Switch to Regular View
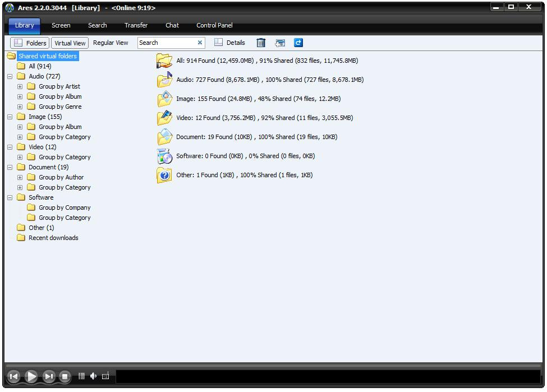The height and width of the screenshot is (392, 547). click(x=111, y=43)
